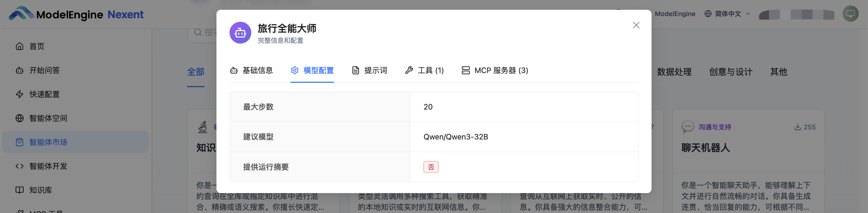Select the 全部 category tab
The width and height of the screenshot is (868, 213).
[x=196, y=72]
